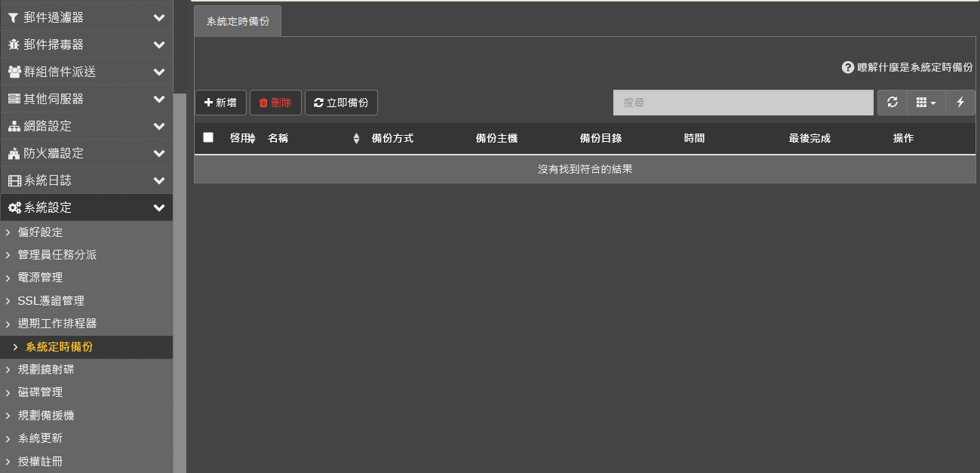Click the 郵件掃毒器 bug icon
The height and width of the screenshot is (473, 980).
tap(14, 45)
